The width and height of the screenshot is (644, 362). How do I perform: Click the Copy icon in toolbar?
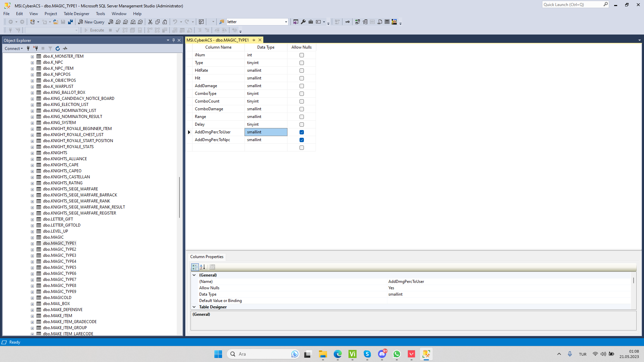click(158, 22)
